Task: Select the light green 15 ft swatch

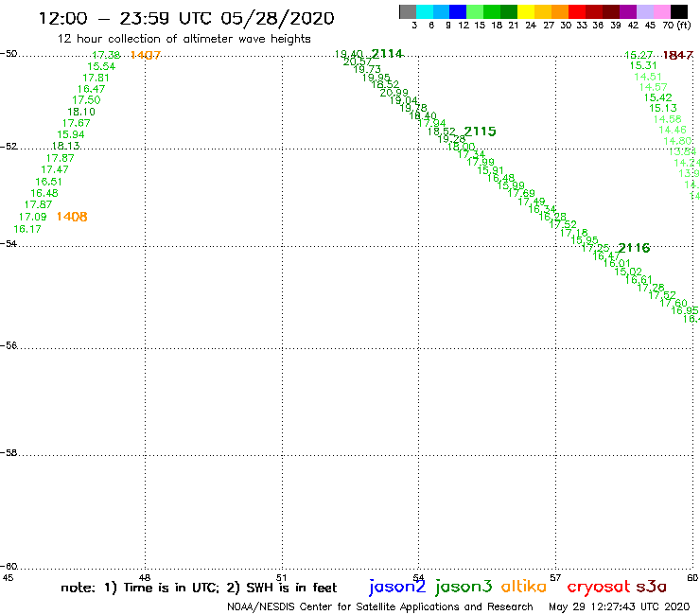Action: [475, 11]
